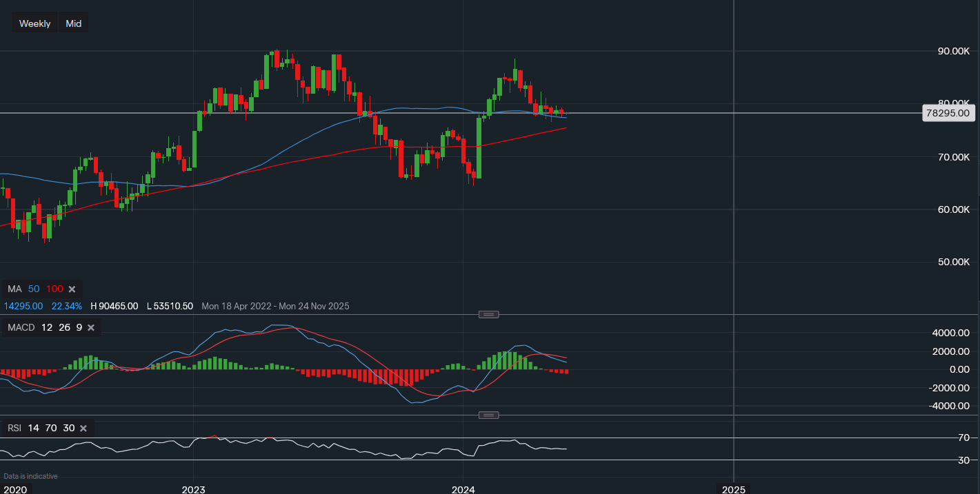Screen dimensions: 980x494
Task: Select the red 100 period in the MA legend
Action: click(x=54, y=289)
